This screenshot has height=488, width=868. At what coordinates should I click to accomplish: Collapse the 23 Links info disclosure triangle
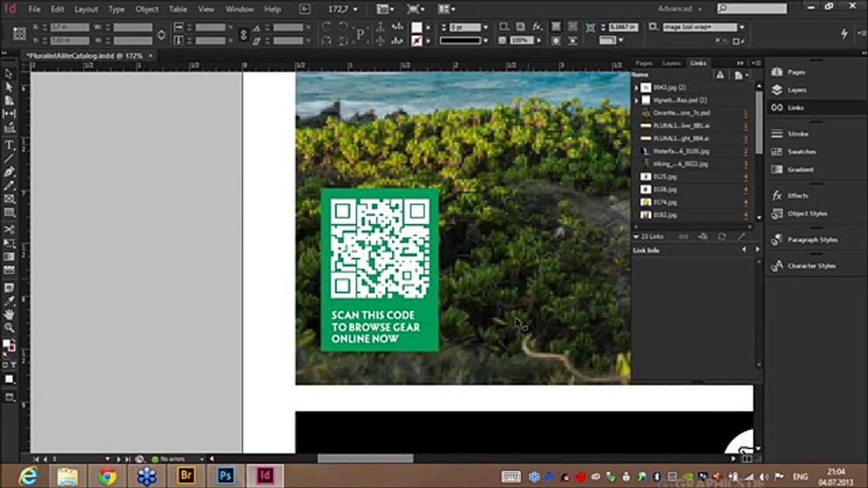tap(636, 237)
